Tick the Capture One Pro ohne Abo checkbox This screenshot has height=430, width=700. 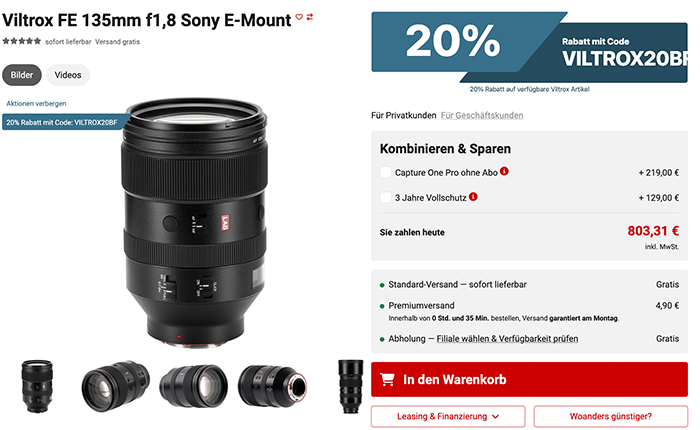[x=386, y=172]
